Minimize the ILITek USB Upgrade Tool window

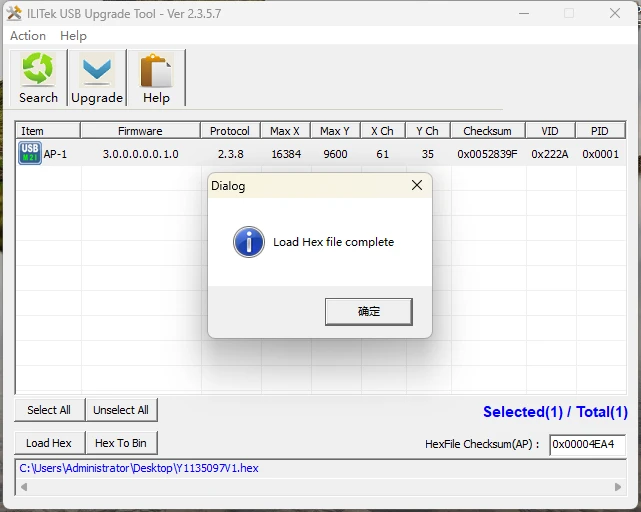524,13
